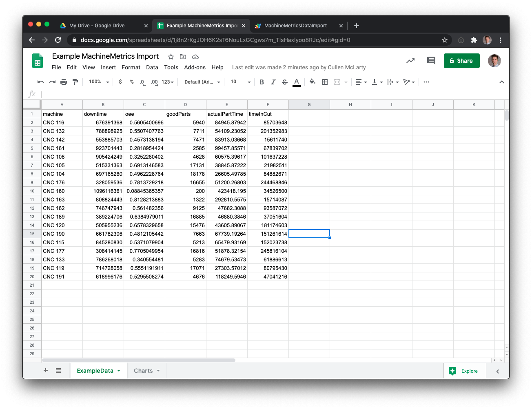This screenshot has width=532, height=409.
Task: Toggle Strikethrough formatting
Action: [x=285, y=82]
